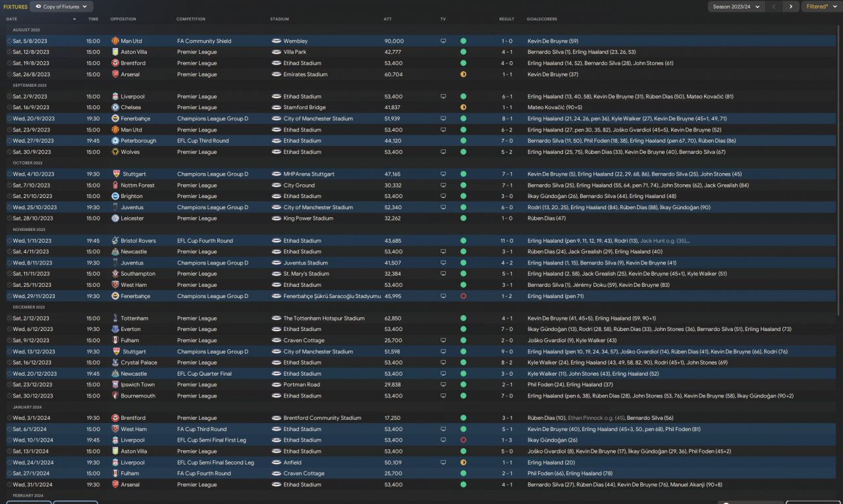843x504 pixels.
Task: Click the Brentford Community Stadium name
Action: click(x=323, y=418)
